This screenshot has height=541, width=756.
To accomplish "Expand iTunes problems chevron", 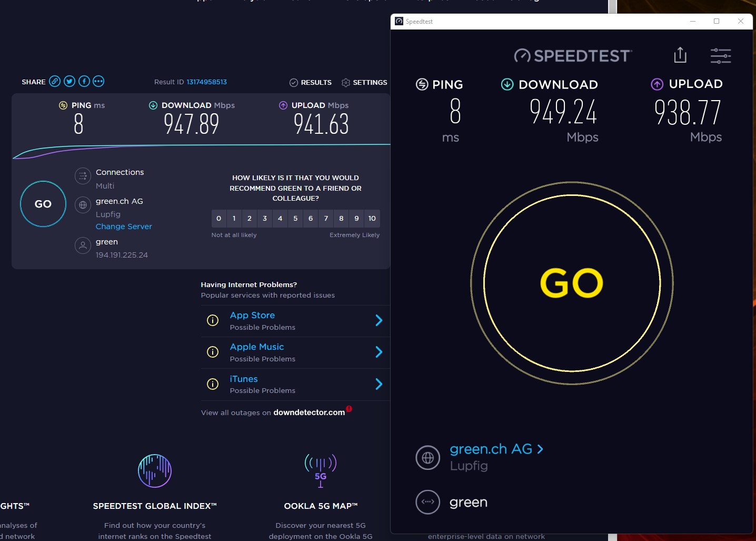I will click(379, 384).
